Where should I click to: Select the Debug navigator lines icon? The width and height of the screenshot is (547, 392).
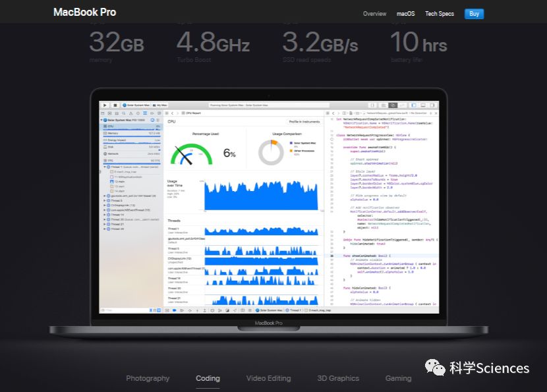pos(145,113)
